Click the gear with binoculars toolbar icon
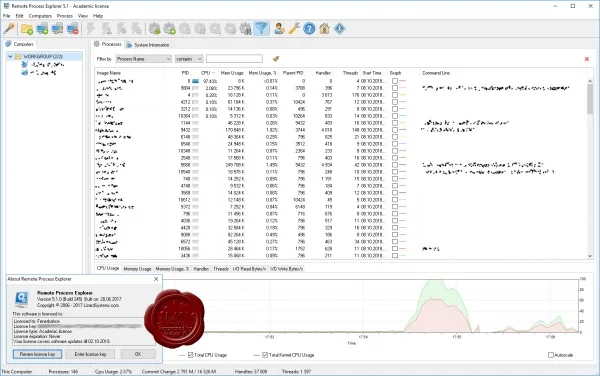 click(245, 29)
